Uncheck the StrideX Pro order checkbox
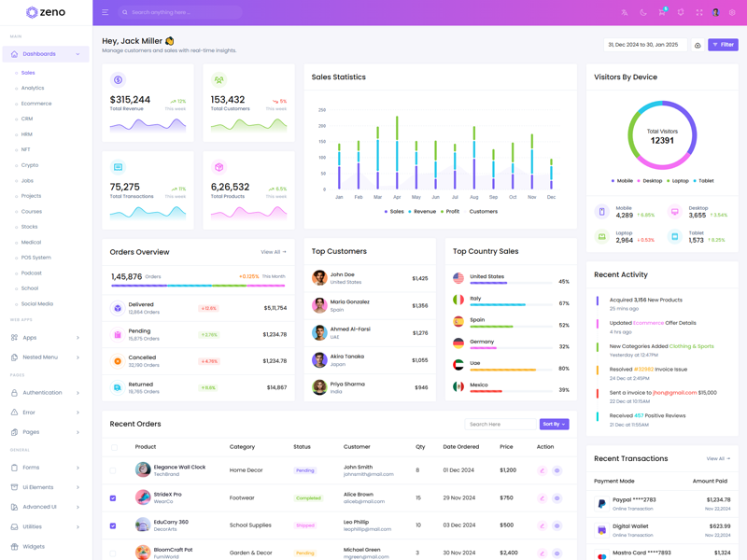Viewport: 747px width, 560px height. (113, 498)
